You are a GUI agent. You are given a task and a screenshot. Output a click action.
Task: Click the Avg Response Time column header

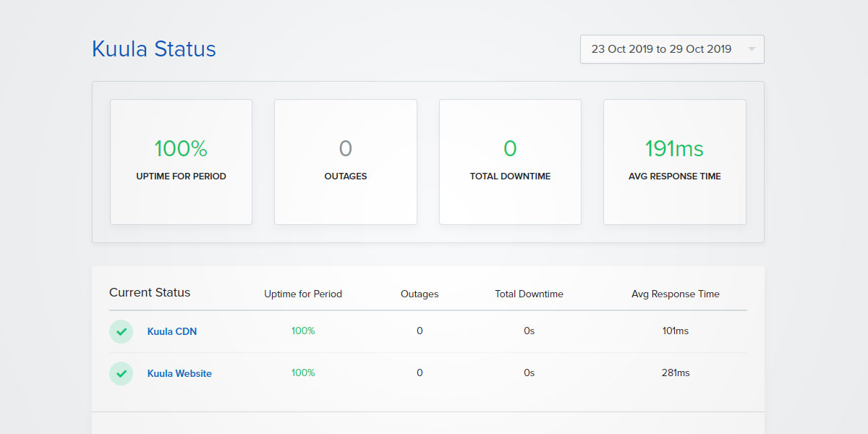pos(676,294)
